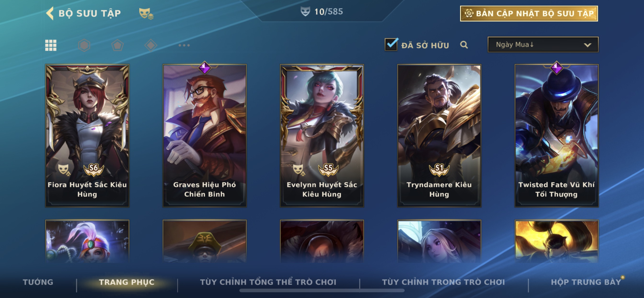This screenshot has height=298, width=644.
Task: Untick the Đã Sở Hữu checkbox
Action: tap(391, 44)
